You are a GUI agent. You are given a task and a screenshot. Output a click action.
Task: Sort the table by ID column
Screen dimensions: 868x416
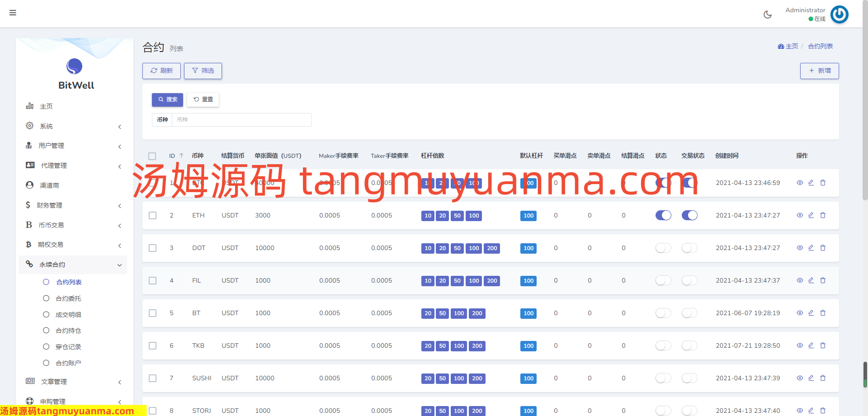[181, 156]
